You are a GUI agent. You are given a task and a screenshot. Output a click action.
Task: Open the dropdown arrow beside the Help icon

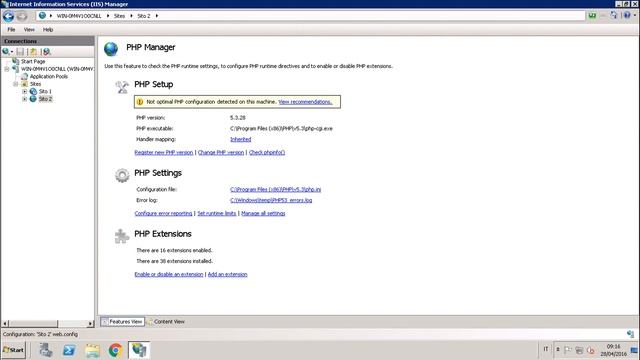(x=635, y=16)
